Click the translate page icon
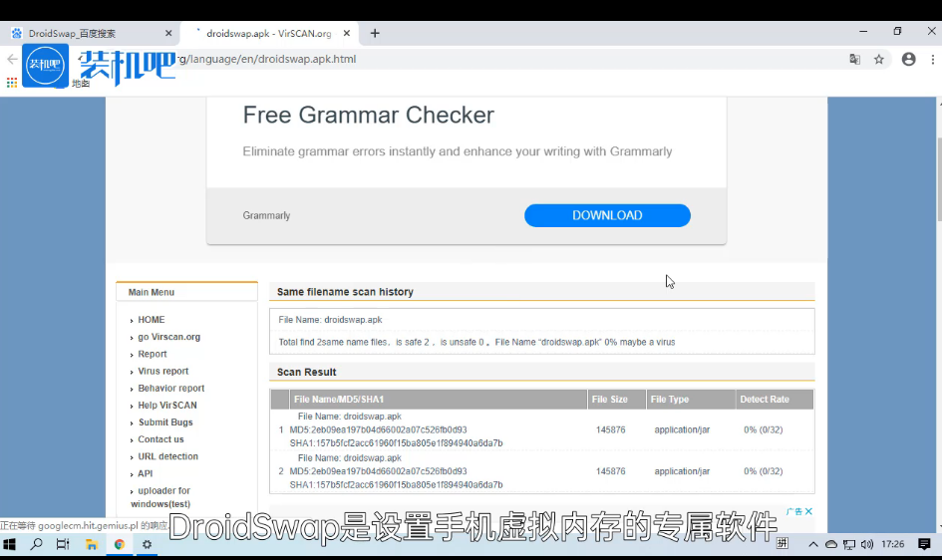The width and height of the screenshot is (942, 560). [x=854, y=60]
